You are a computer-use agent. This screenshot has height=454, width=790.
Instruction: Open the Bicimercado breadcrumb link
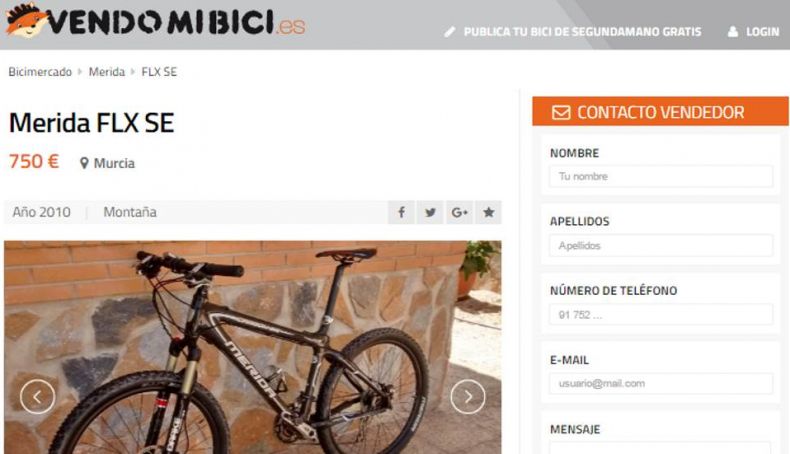(x=40, y=72)
